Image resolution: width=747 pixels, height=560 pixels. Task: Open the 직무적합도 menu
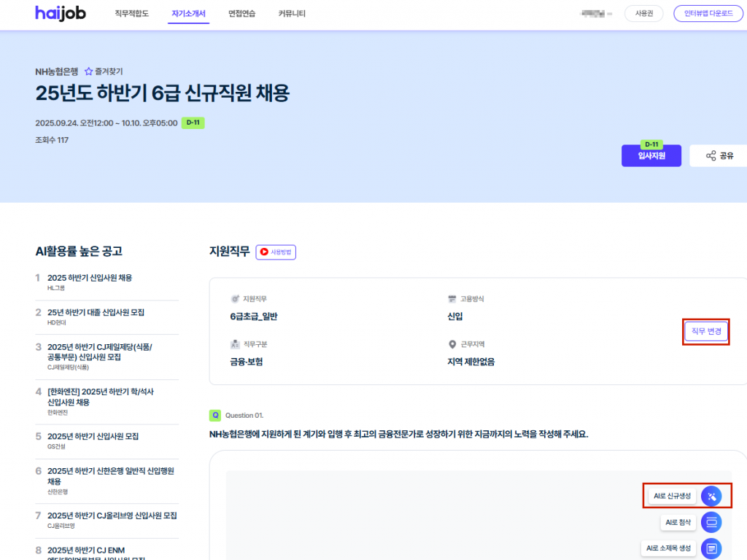131,14
